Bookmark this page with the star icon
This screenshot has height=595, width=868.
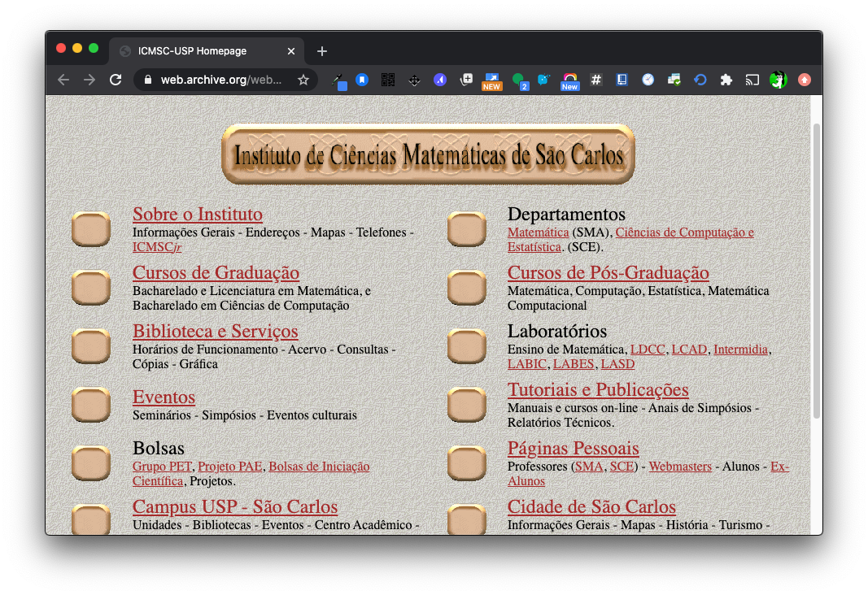(x=303, y=80)
